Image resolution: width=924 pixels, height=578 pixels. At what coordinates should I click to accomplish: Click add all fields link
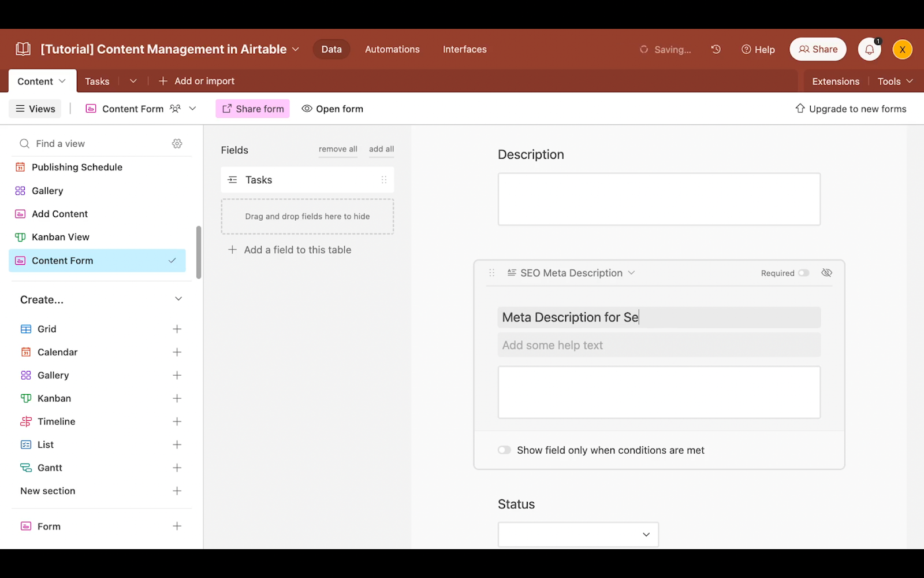click(382, 149)
